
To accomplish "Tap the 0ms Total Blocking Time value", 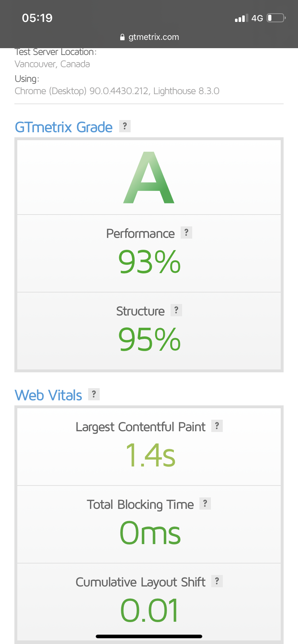I will click(x=150, y=533).
